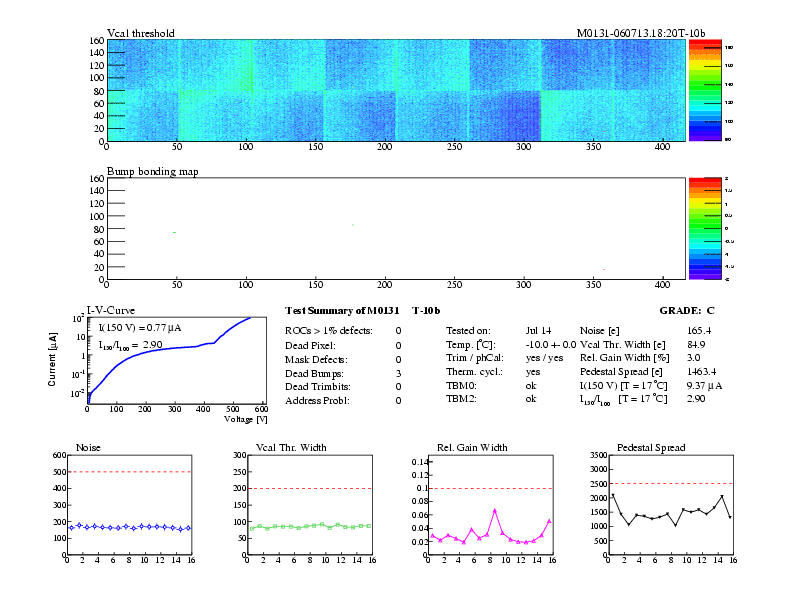Click the value '1463.4'

[x=701, y=372]
